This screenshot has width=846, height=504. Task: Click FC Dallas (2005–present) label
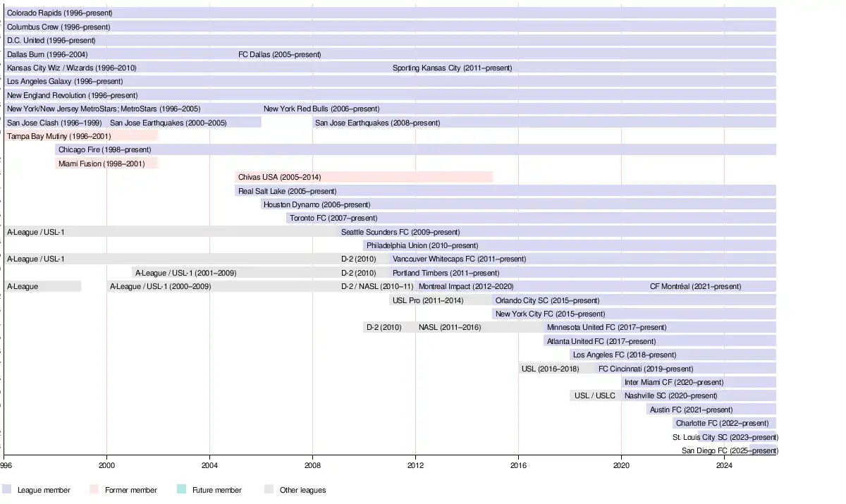click(279, 54)
